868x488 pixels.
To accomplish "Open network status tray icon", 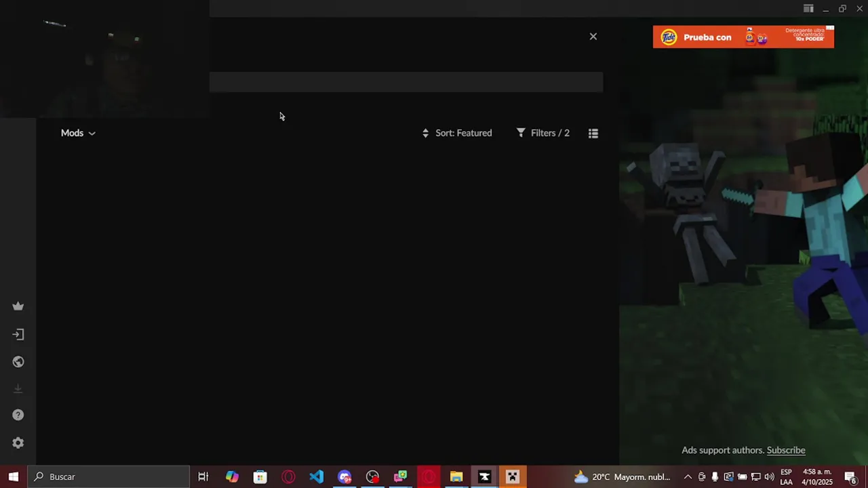I will point(755,477).
